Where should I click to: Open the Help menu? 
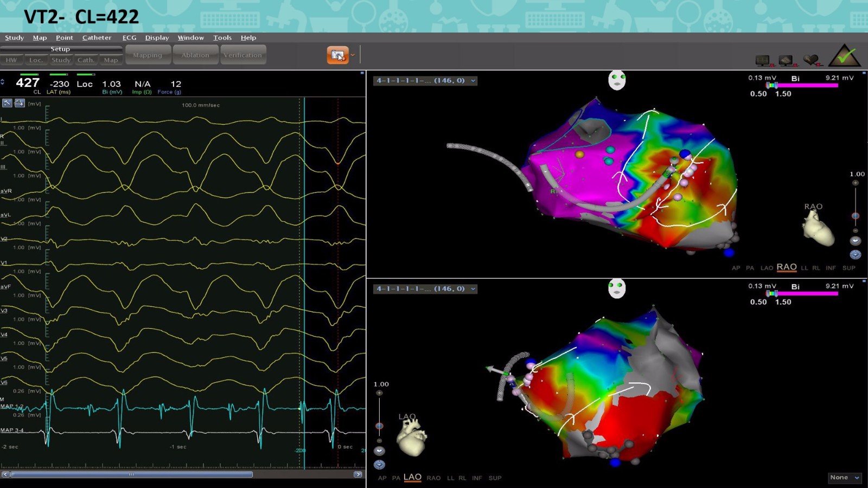click(x=248, y=37)
